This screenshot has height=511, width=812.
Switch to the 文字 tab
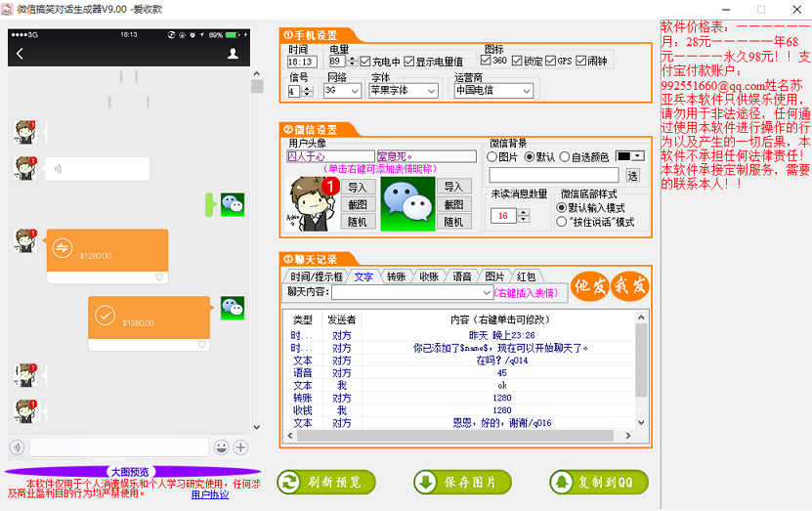pyautogui.click(x=363, y=277)
